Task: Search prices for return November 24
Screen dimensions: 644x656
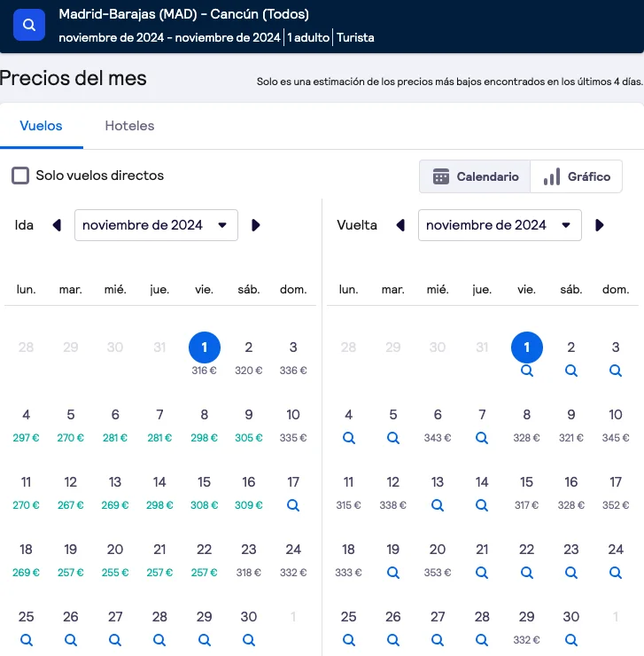Action: point(616,573)
